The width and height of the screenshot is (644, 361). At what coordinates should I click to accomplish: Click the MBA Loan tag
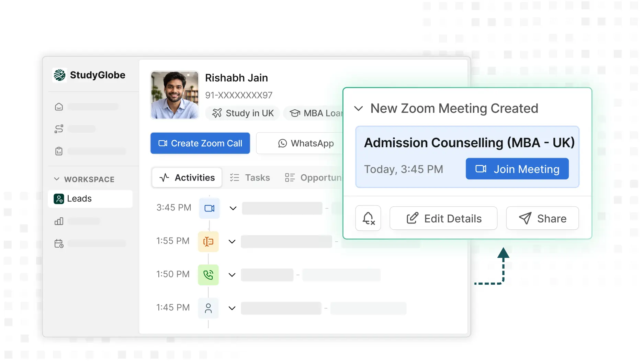314,113
